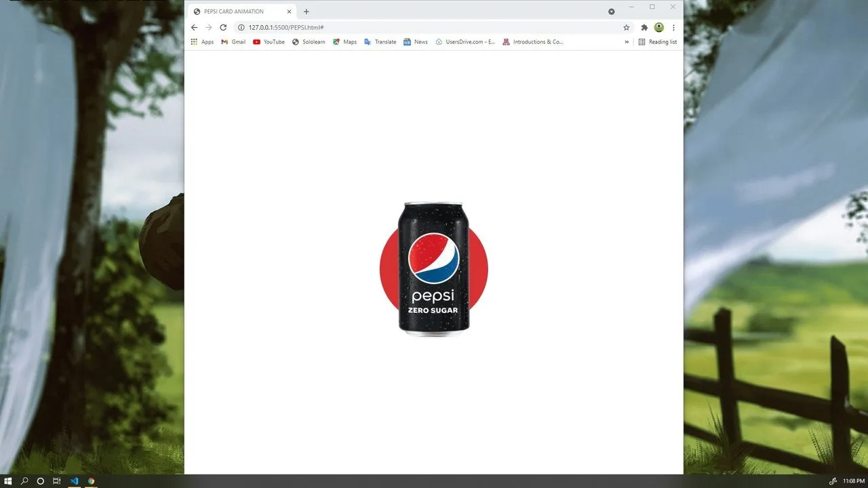Image resolution: width=868 pixels, height=488 pixels.
Task: Open the Gmail bookmark
Action: 233,42
